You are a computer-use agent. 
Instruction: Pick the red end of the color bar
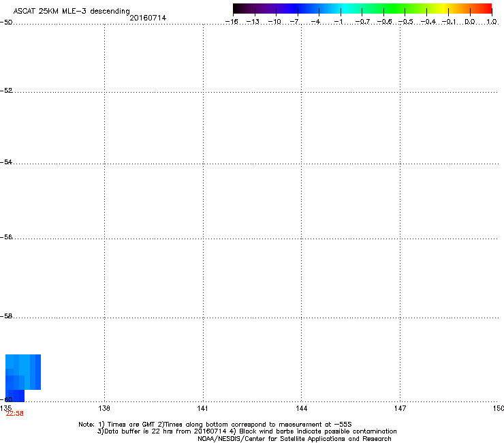486,9
